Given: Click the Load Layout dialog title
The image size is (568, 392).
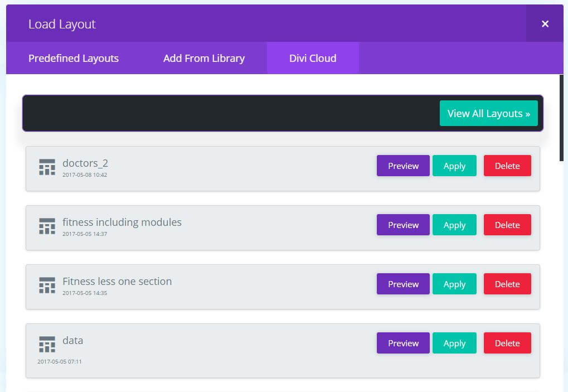Looking at the screenshot, I should point(62,25).
